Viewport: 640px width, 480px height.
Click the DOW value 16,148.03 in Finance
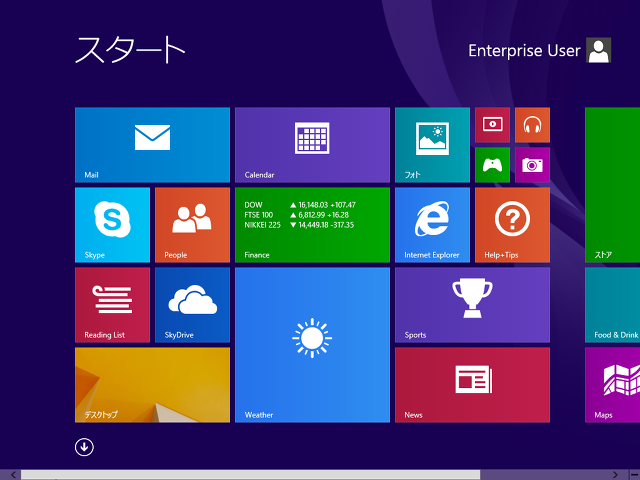[313, 205]
